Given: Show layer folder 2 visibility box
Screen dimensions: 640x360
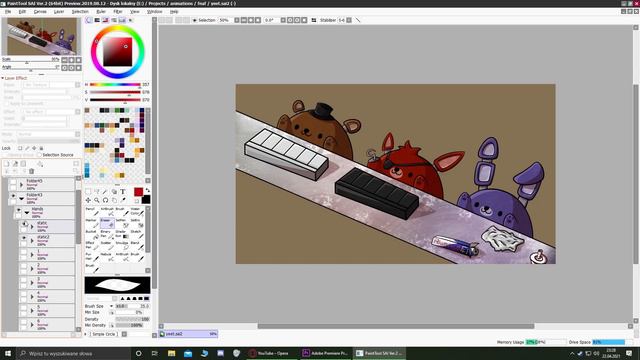Looking at the screenshot, I should [x=24, y=266].
